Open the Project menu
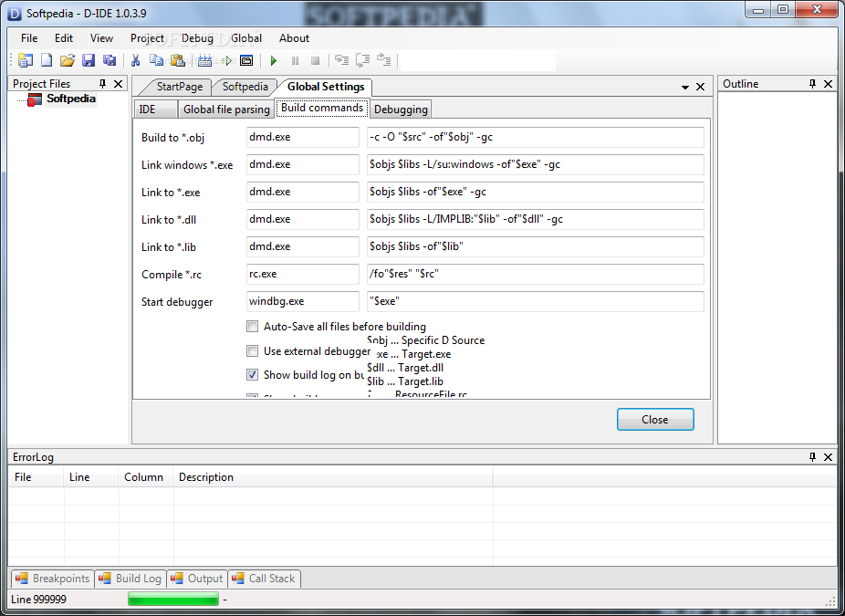Viewport: 845px width, 616px height. (x=147, y=38)
